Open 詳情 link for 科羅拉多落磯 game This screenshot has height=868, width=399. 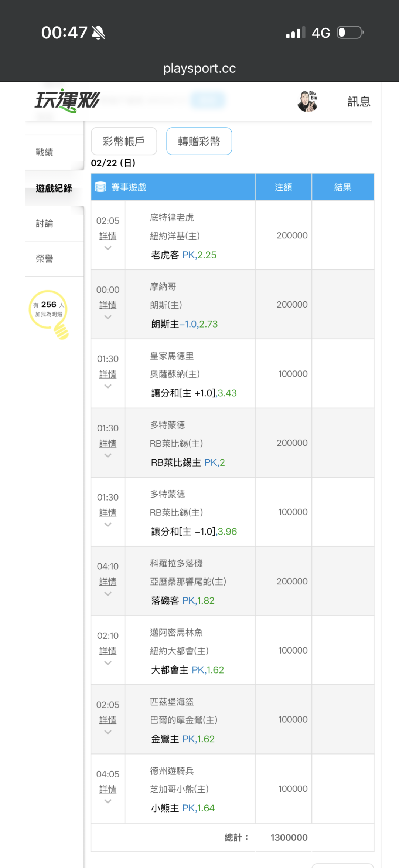(x=108, y=582)
